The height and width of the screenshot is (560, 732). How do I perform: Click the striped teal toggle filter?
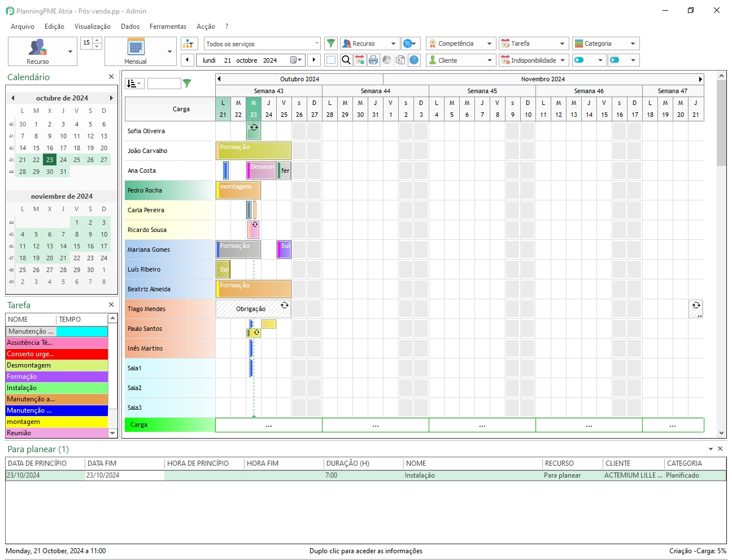[615, 60]
